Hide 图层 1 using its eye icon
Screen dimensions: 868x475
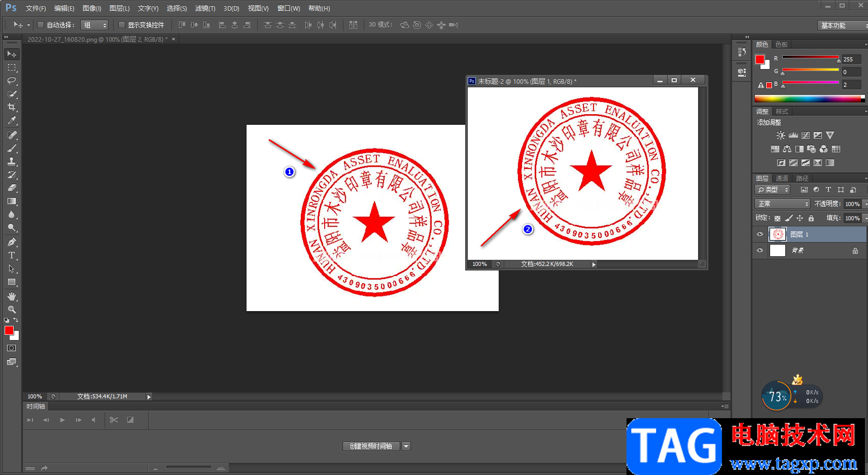pyautogui.click(x=760, y=234)
